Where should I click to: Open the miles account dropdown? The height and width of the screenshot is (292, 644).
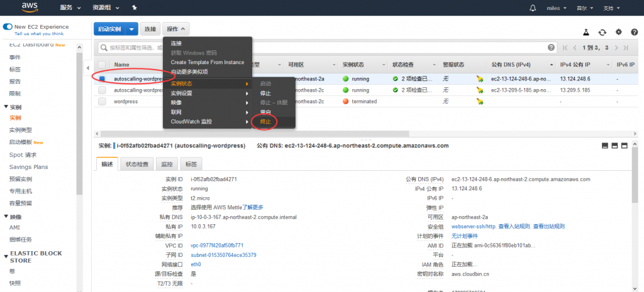(557, 8)
